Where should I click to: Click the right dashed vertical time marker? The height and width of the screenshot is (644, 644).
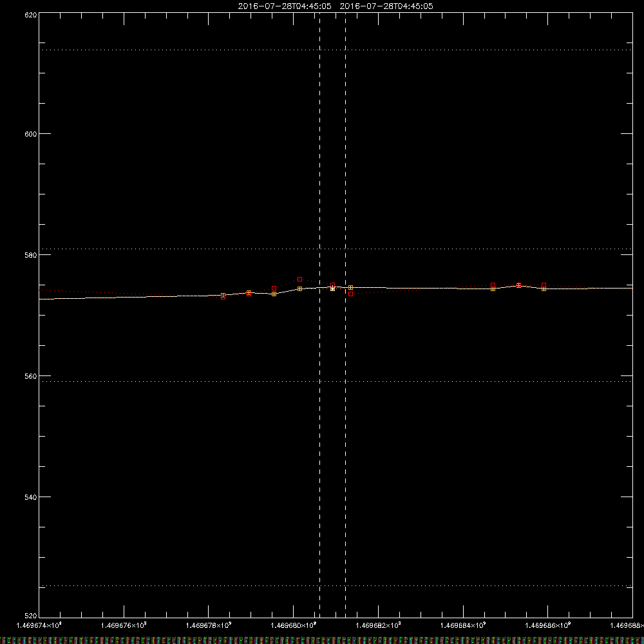tap(345, 315)
